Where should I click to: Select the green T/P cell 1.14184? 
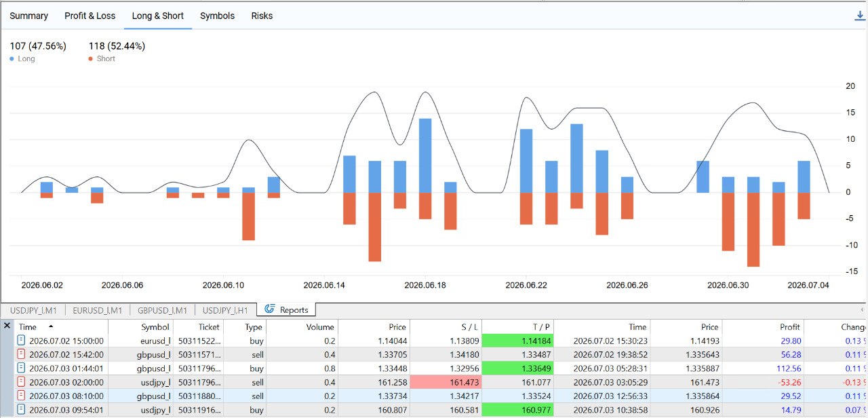point(518,341)
